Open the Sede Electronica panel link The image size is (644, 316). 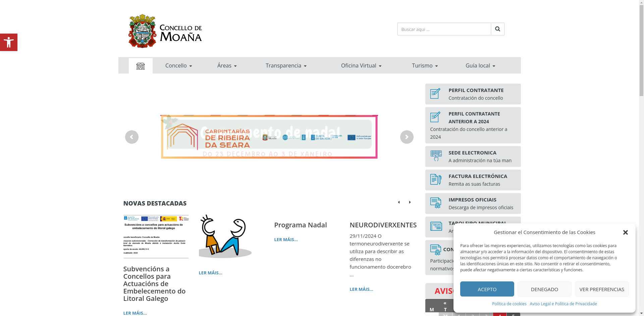coord(473,156)
